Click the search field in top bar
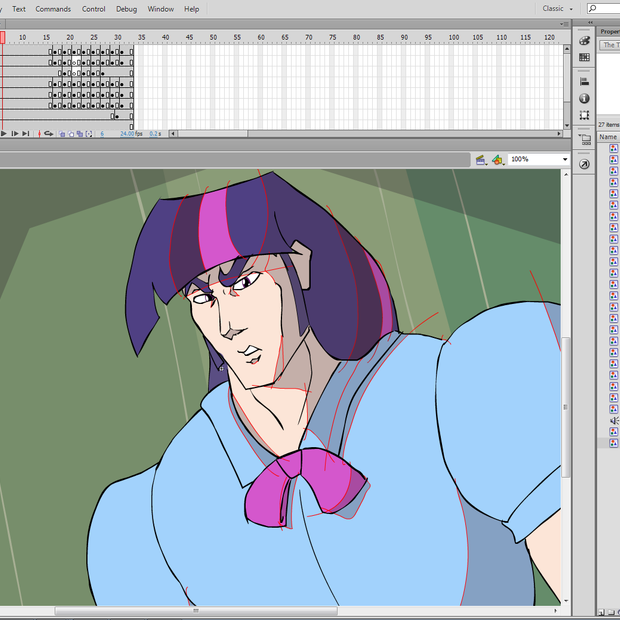Image resolution: width=620 pixels, height=620 pixels. 603,8
